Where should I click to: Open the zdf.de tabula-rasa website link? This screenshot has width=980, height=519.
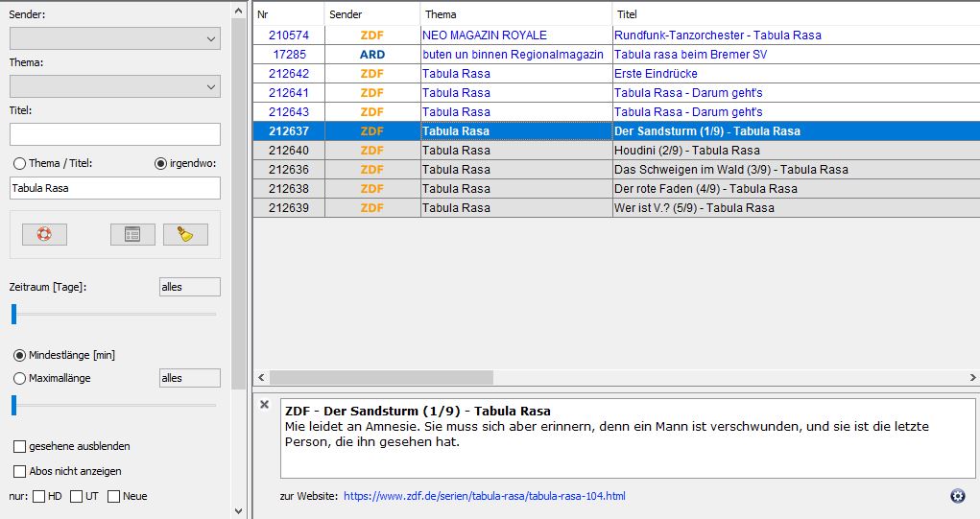[484, 496]
